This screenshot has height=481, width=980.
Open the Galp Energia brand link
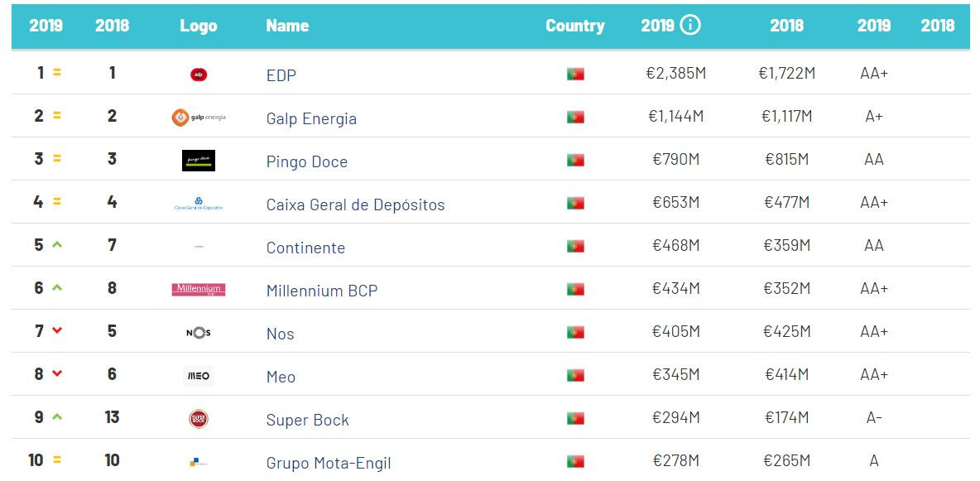tap(311, 118)
